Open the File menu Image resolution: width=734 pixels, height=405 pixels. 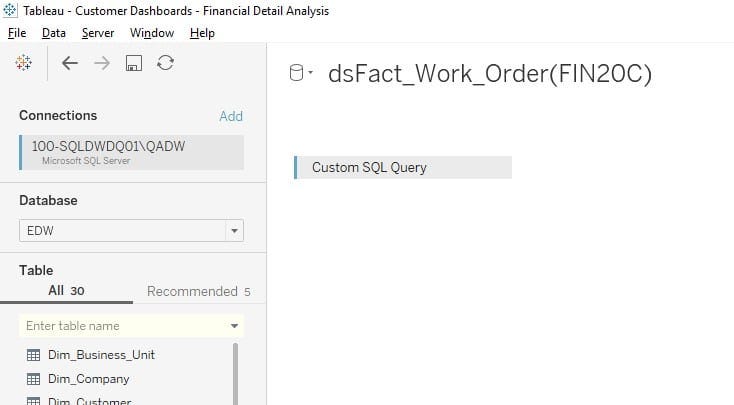[x=17, y=33]
